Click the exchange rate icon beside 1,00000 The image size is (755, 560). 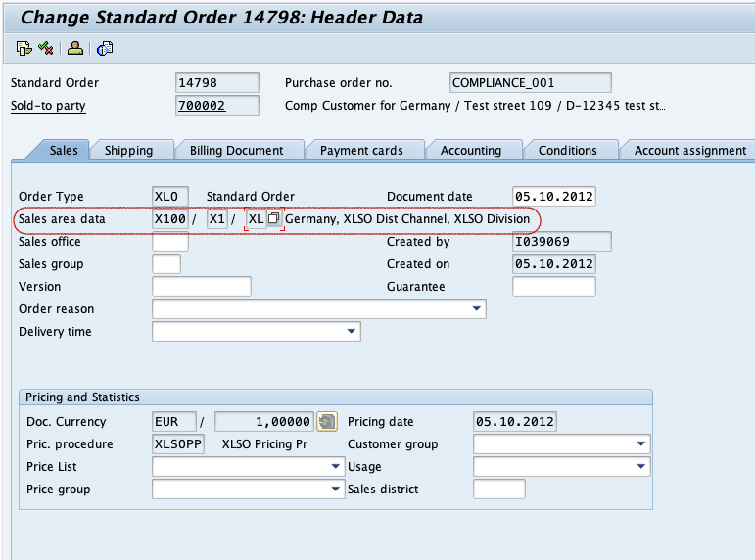point(327,421)
